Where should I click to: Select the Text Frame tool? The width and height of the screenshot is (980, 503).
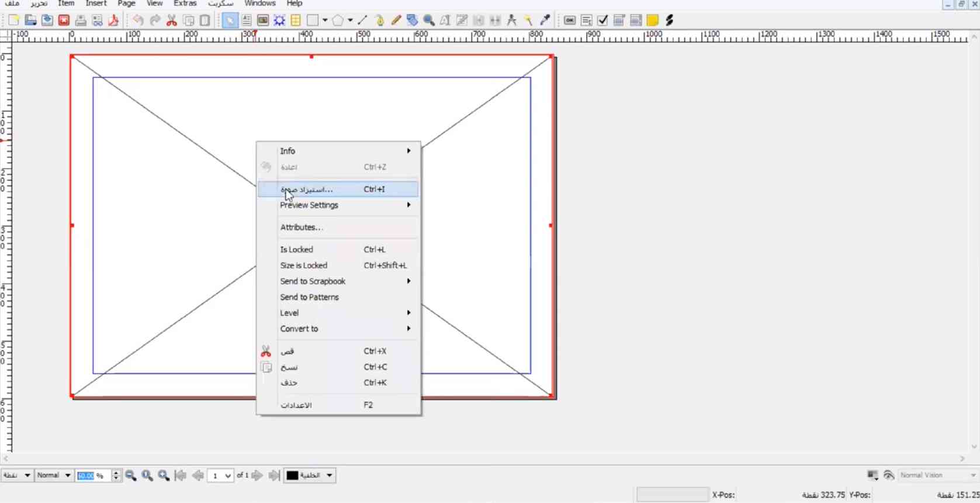coord(247,20)
